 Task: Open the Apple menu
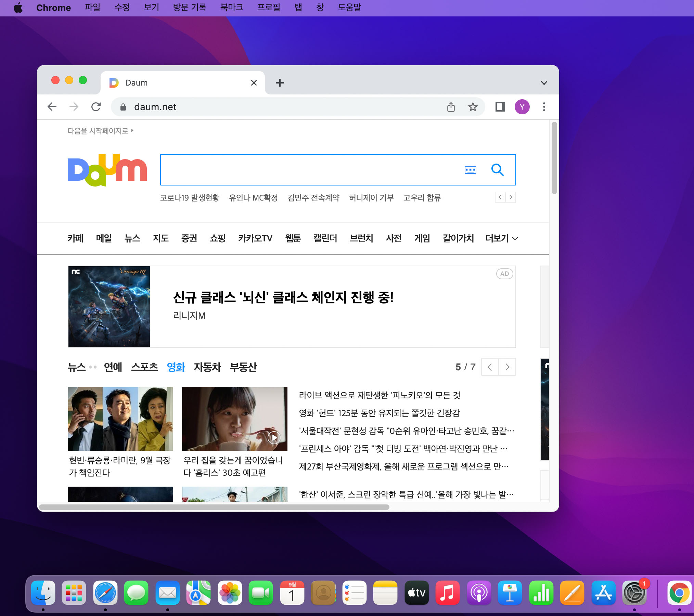point(18,8)
